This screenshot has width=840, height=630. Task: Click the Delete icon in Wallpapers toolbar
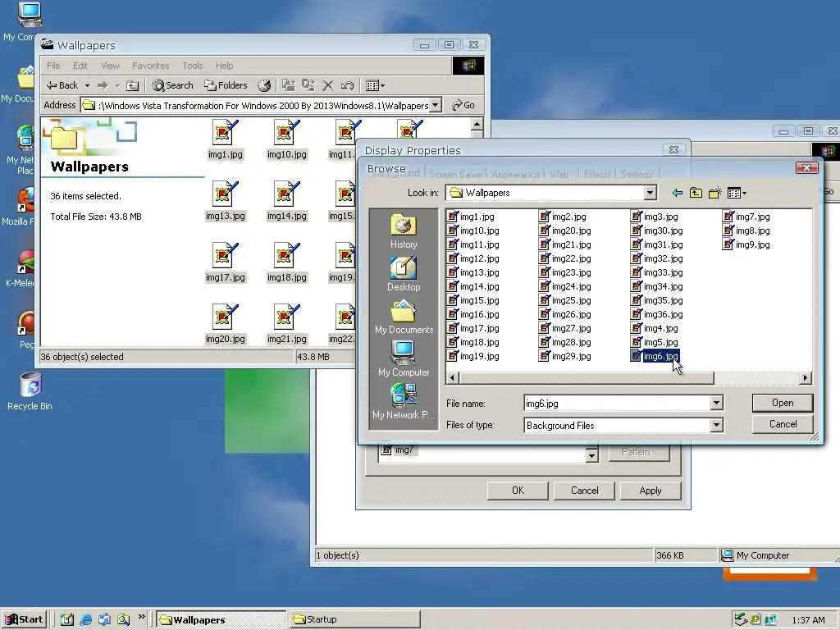tap(328, 85)
